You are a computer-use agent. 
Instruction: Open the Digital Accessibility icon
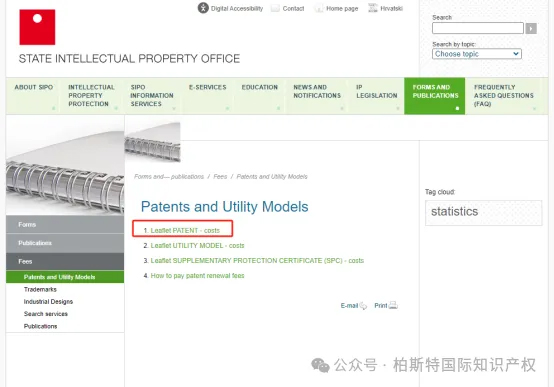pyautogui.click(x=203, y=8)
